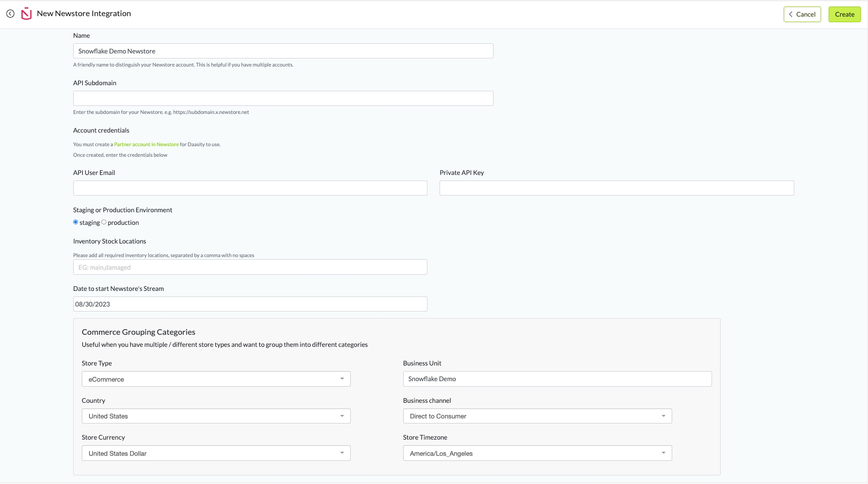Select the staging environment radio button

pos(76,222)
